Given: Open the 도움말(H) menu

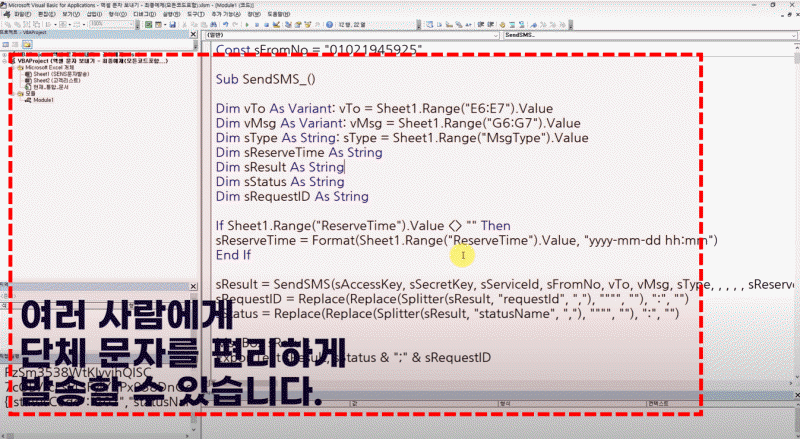Looking at the screenshot, I should click(279, 15).
